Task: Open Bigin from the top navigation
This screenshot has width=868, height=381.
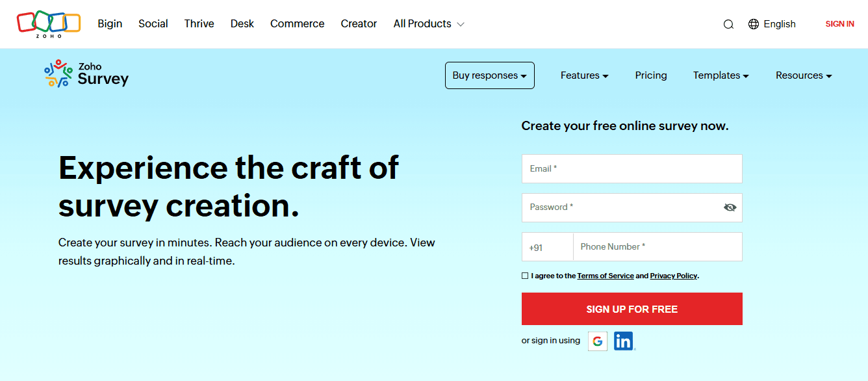Action: [110, 24]
